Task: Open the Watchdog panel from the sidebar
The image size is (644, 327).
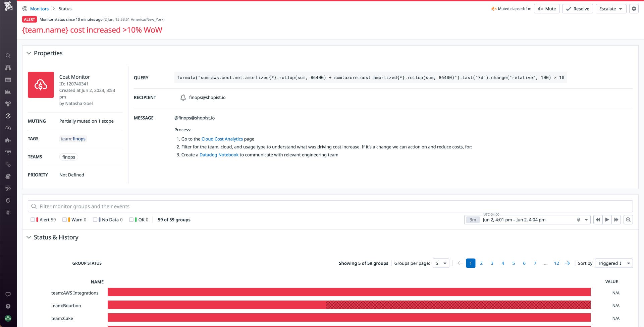Action: 8,68
